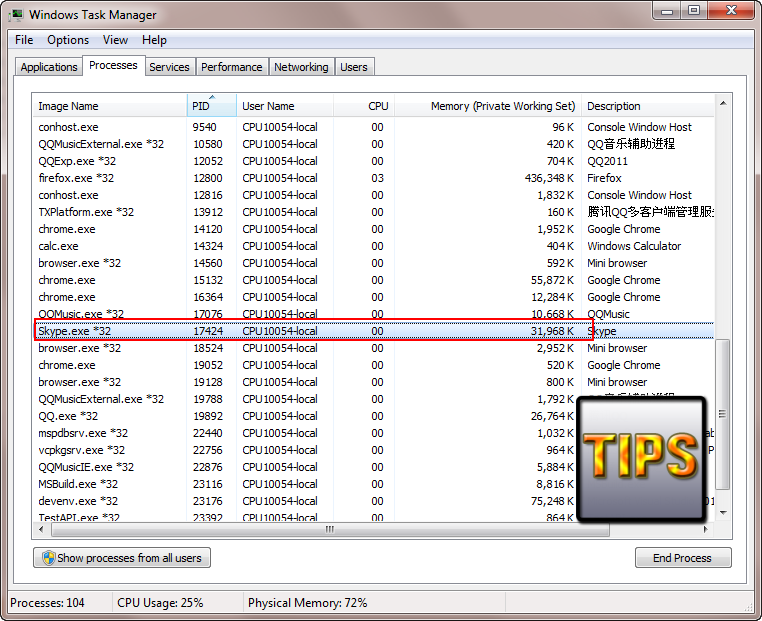Click the horizontal scrollbar thumb
Viewport: 762px width, 621px height.
[330, 529]
